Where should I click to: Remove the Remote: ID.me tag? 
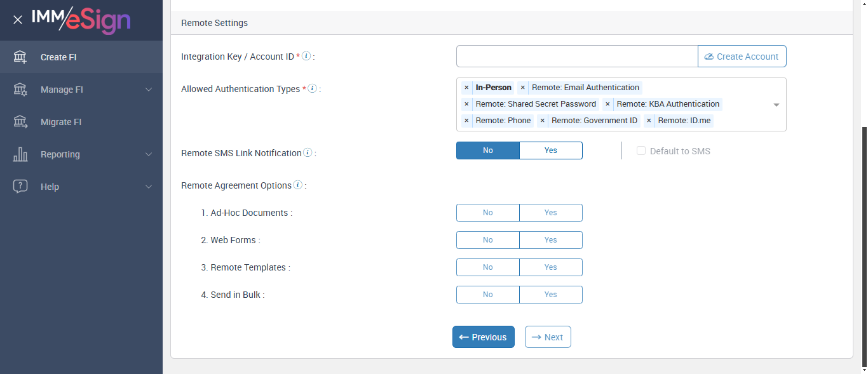click(649, 121)
